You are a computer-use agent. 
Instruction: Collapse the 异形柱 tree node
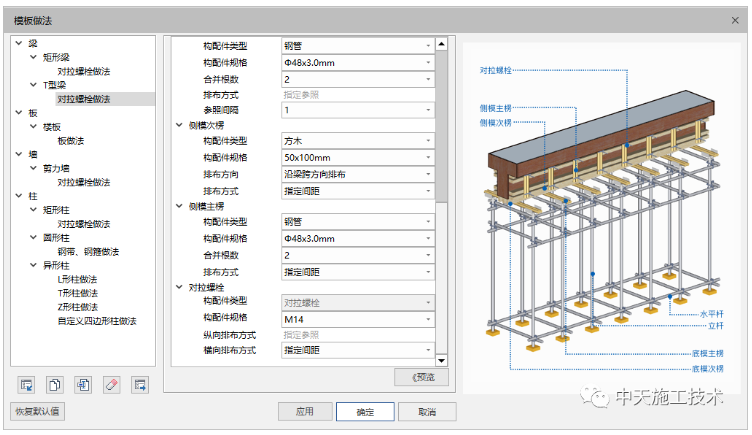point(33,265)
